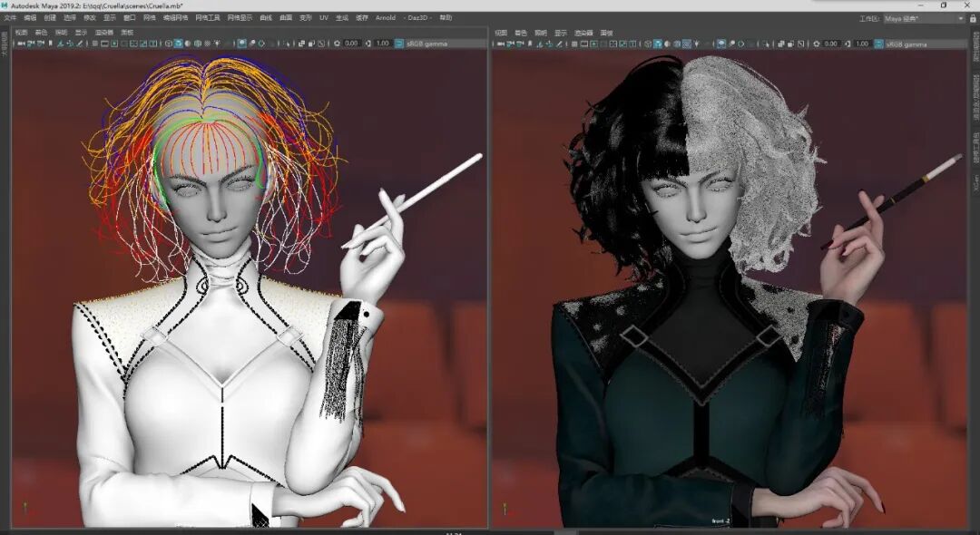The width and height of the screenshot is (980, 535).
Task: Click exposure value 0.00 field in right viewport
Action: (830, 44)
